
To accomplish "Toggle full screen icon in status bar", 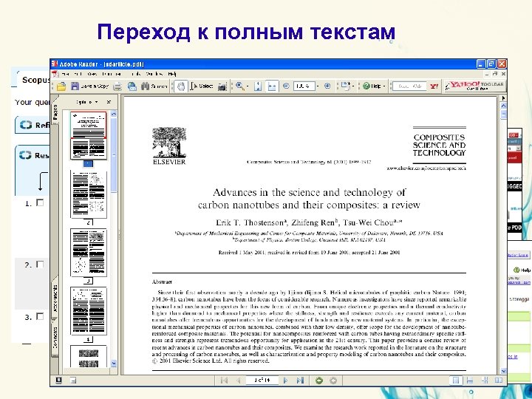I will pyautogui.click(x=58, y=381).
